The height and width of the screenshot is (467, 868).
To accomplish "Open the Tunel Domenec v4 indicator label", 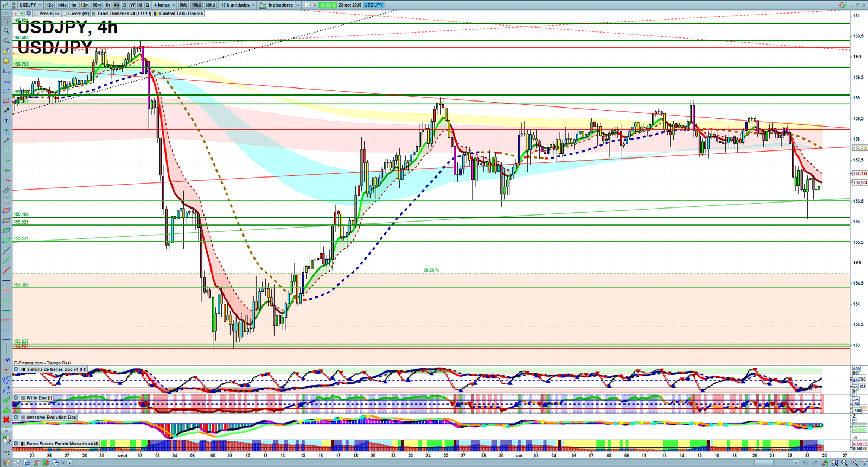I will [124, 14].
